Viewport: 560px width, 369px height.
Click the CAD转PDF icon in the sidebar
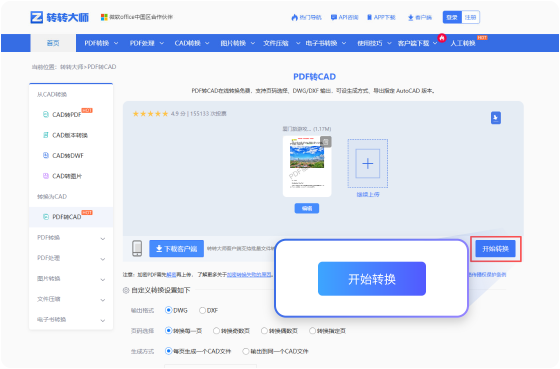point(46,115)
